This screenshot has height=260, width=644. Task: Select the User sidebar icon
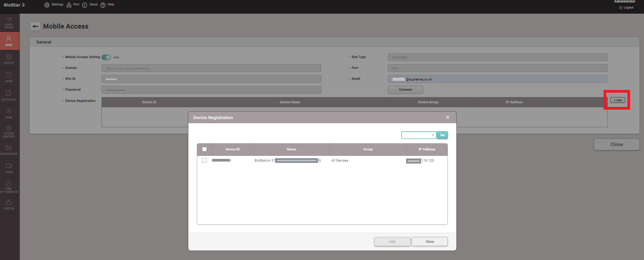[9, 41]
